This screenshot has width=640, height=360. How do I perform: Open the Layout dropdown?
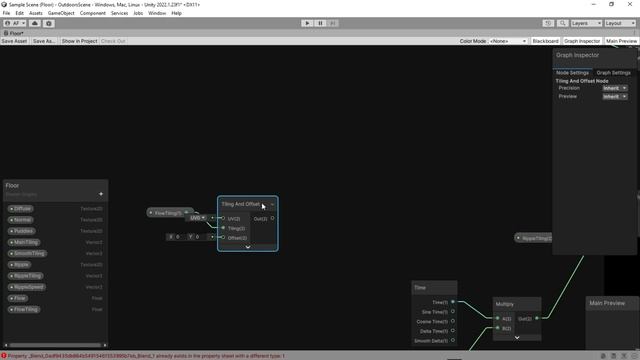coord(620,23)
